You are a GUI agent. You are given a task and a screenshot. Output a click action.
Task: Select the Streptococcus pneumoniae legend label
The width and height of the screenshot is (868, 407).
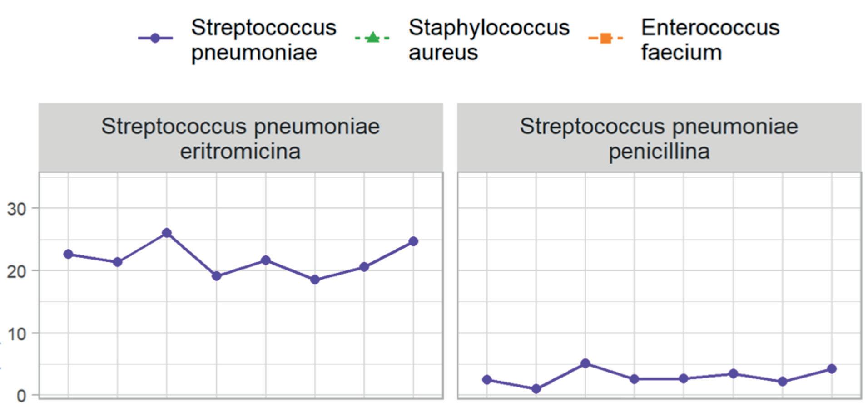(263, 39)
